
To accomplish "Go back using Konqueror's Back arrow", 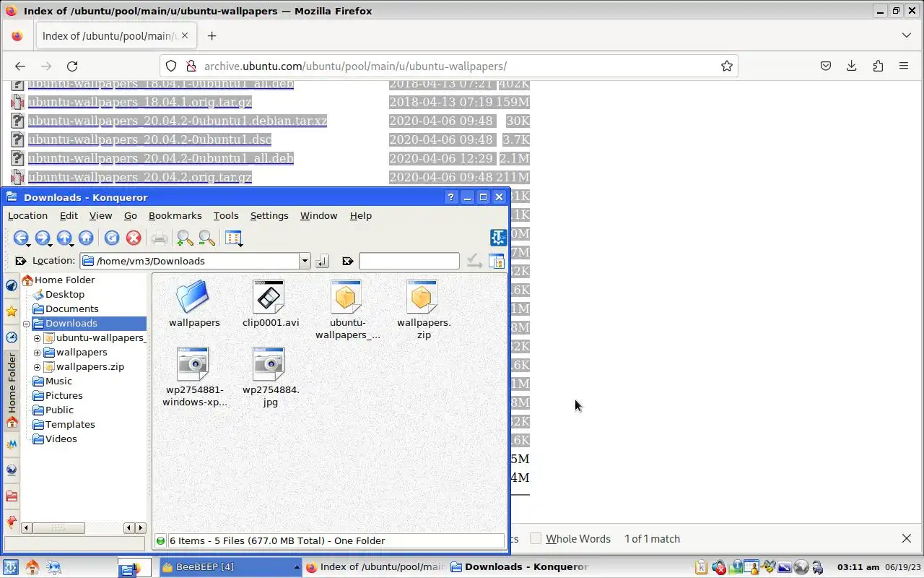I will 20,238.
